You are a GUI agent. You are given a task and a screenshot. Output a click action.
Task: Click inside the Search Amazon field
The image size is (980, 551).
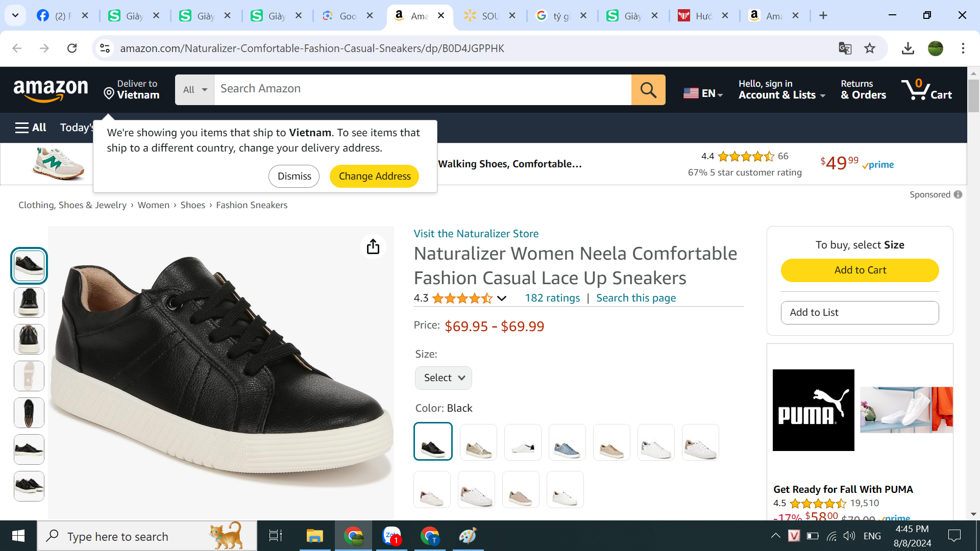pyautogui.click(x=422, y=89)
